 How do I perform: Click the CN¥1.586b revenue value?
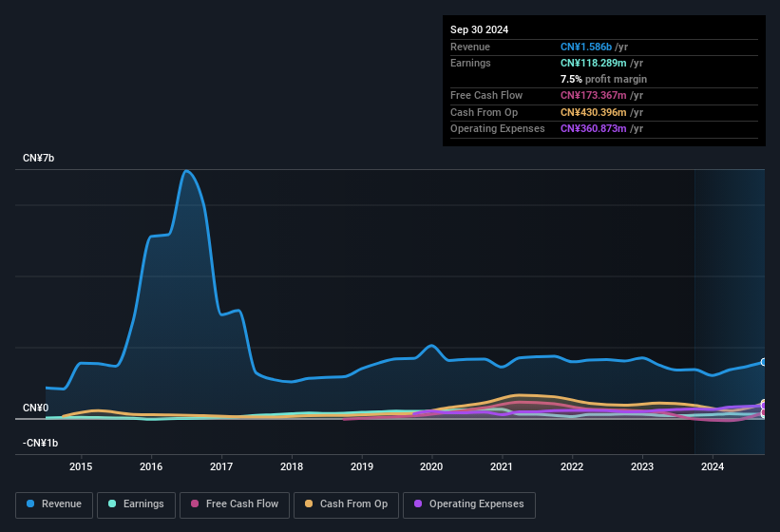coord(586,47)
